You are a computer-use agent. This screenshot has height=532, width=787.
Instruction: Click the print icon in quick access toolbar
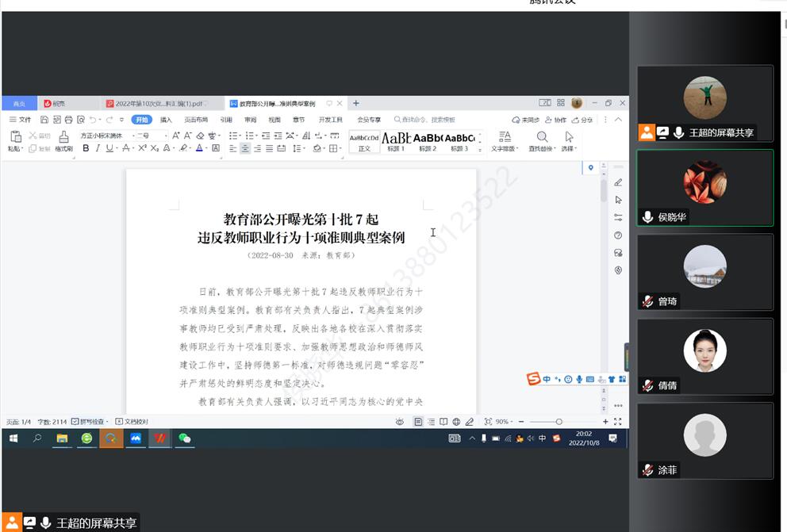click(x=68, y=120)
